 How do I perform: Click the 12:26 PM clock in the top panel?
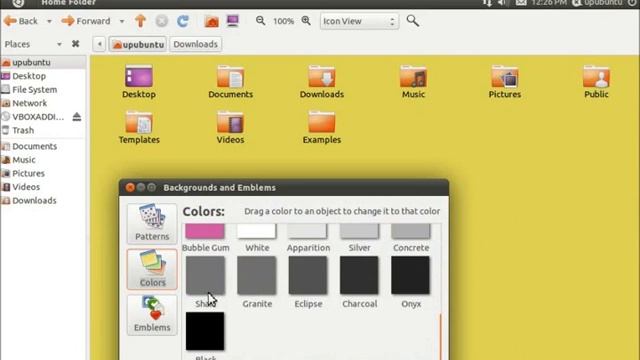click(549, 3)
